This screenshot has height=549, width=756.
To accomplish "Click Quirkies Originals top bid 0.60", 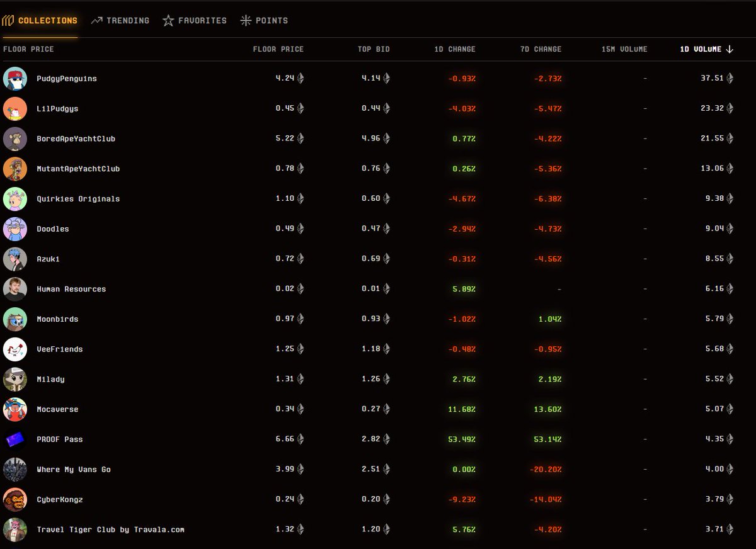I will pos(371,199).
